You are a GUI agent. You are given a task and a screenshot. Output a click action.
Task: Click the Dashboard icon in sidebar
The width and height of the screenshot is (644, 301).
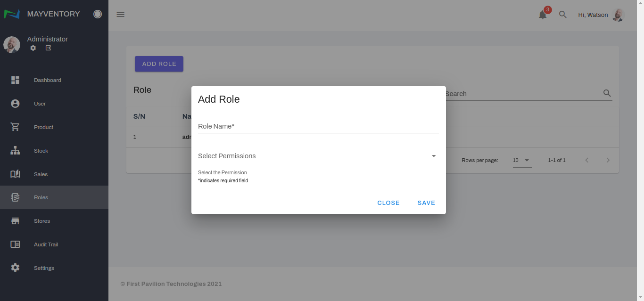[15, 80]
